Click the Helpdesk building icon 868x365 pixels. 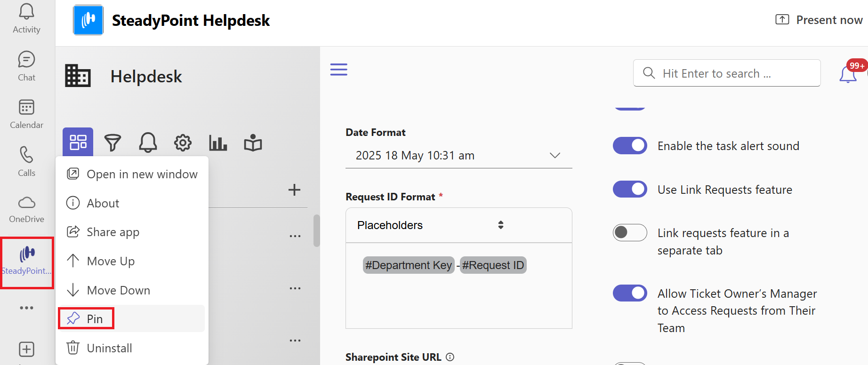pyautogui.click(x=78, y=76)
